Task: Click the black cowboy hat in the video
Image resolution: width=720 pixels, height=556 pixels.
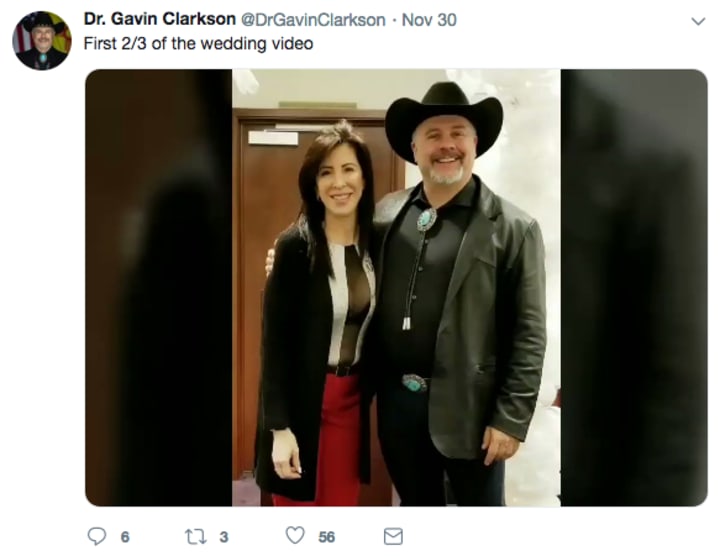Action: click(x=444, y=119)
